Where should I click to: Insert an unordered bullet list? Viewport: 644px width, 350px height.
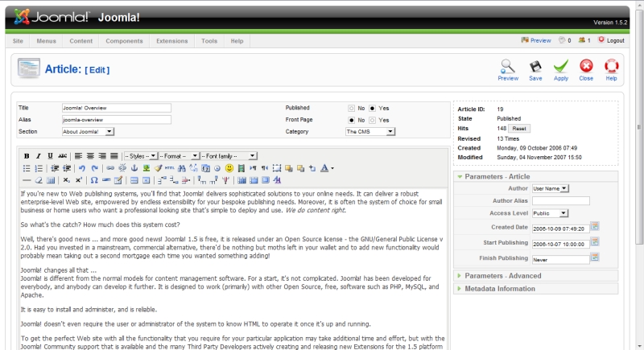click(x=27, y=168)
